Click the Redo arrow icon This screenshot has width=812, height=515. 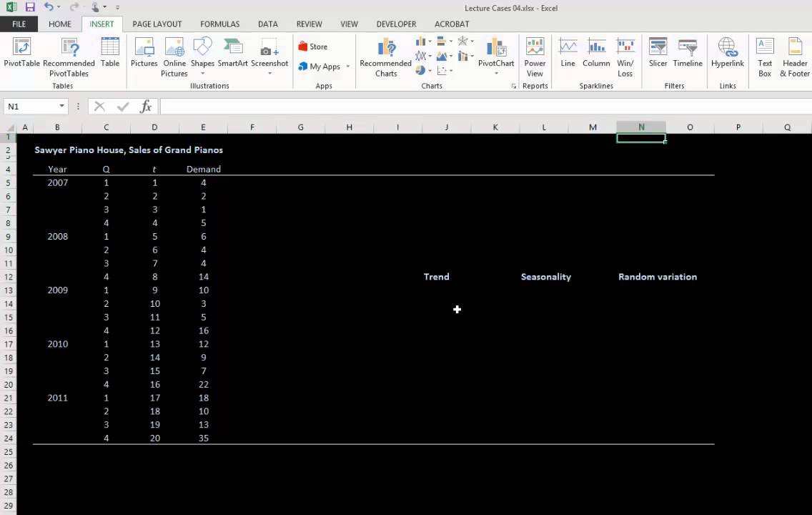click(x=74, y=6)
